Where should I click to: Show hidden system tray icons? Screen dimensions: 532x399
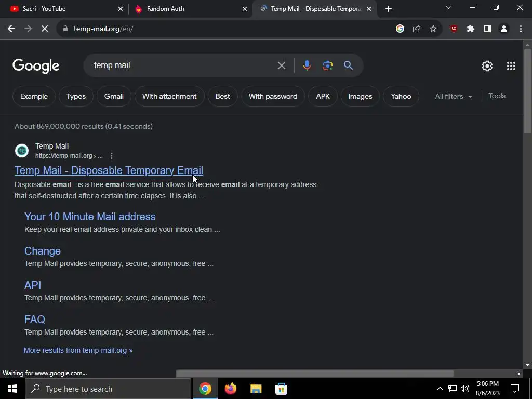[x=440, y=389]
